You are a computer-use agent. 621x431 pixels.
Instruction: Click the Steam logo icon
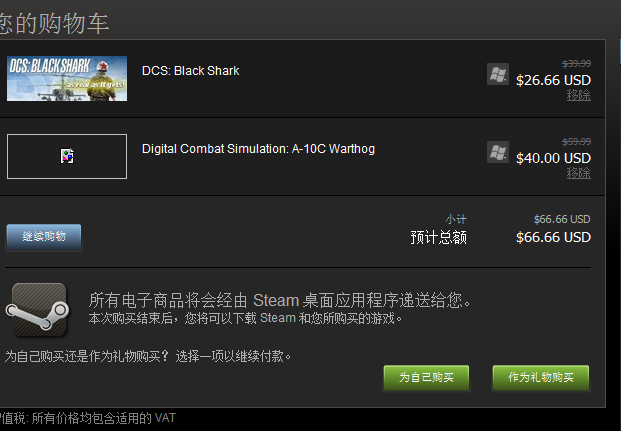point(37,310)
